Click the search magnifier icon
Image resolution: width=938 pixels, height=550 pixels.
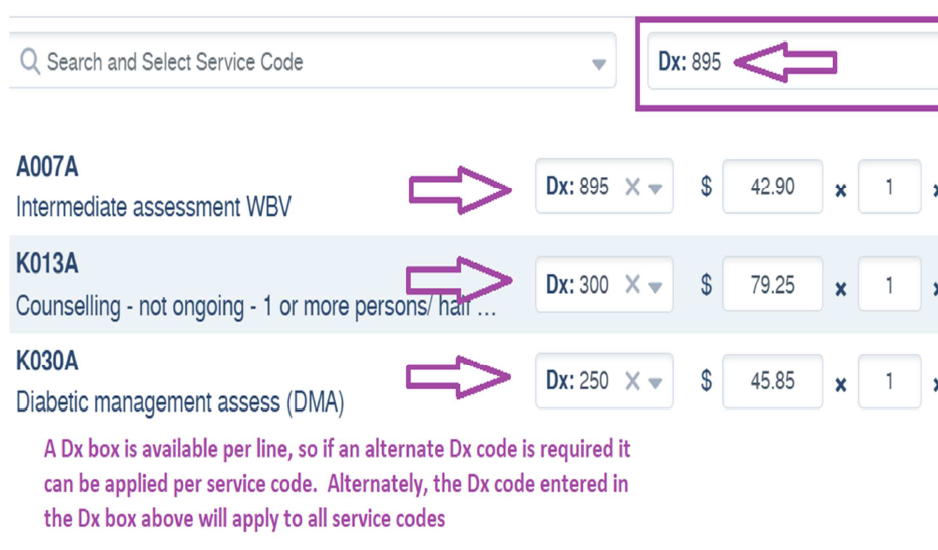29,62
